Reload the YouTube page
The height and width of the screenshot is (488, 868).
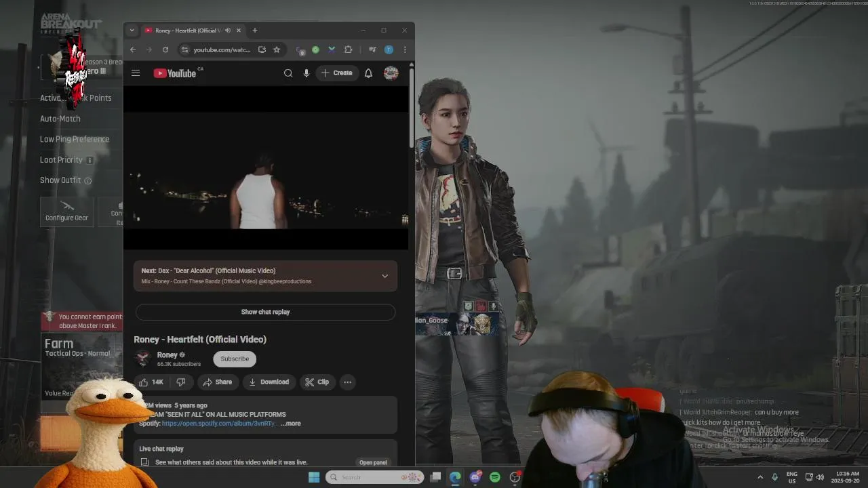click(x=165, y=49)
